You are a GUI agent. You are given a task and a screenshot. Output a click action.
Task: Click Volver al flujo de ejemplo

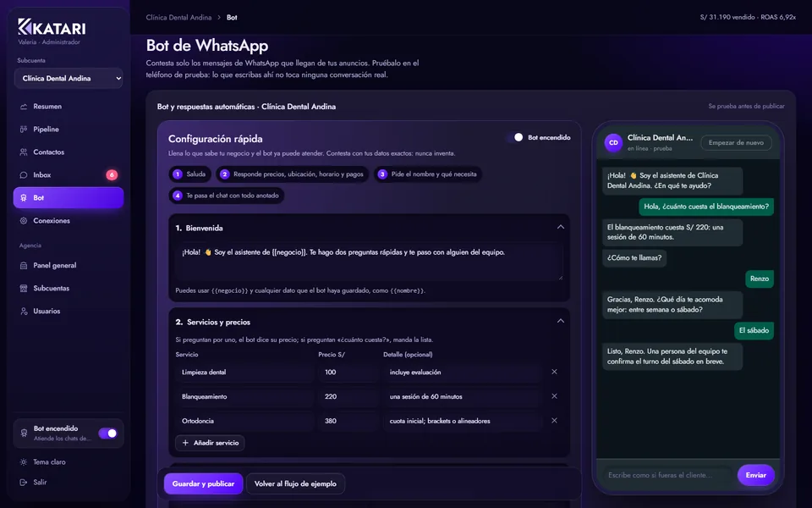296,483
